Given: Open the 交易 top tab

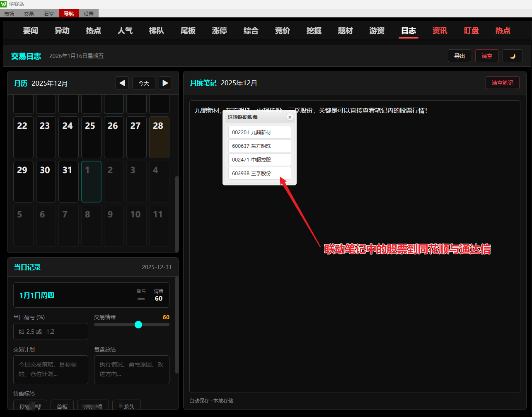Looking at the screenshot, I should coord(29,14).
